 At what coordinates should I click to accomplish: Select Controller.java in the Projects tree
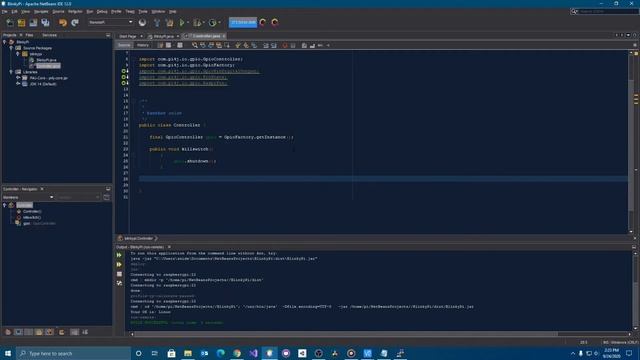tap(48, 66)
